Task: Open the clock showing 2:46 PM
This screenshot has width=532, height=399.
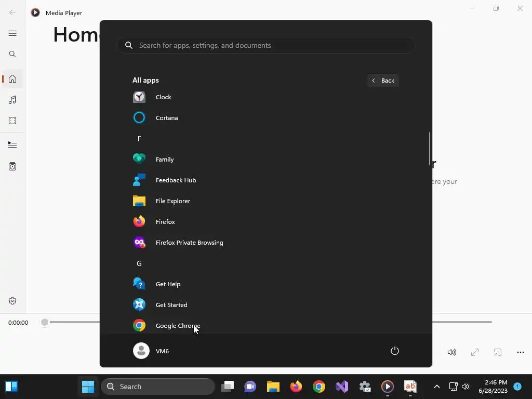Action: tap(493, 387)
